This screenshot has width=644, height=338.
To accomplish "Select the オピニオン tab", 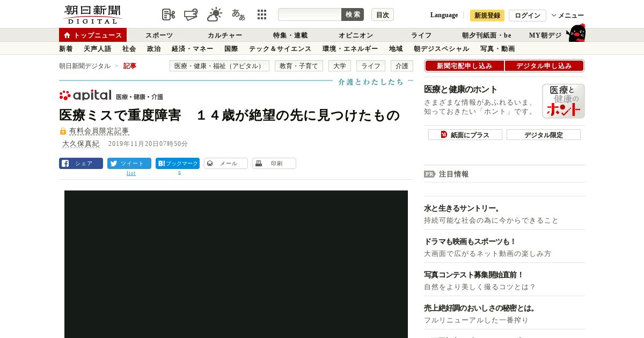I will point(356,35).
